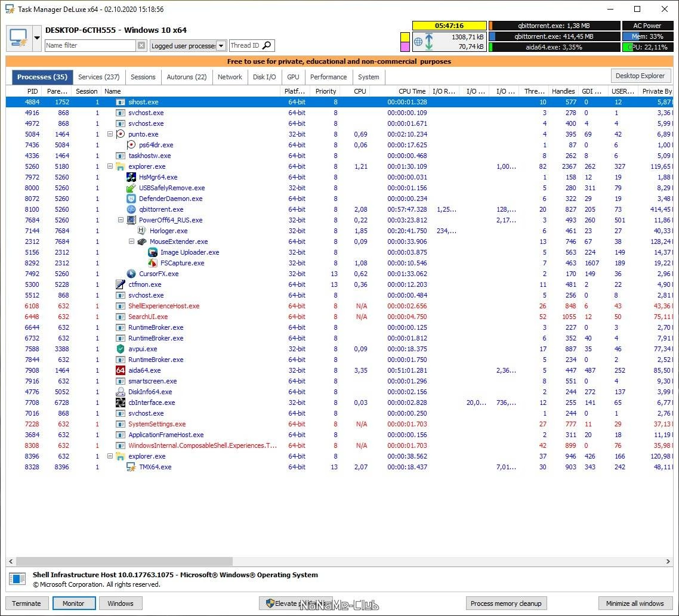
Task: Click the punto.exe process icon
Action: tap(121, 134)
